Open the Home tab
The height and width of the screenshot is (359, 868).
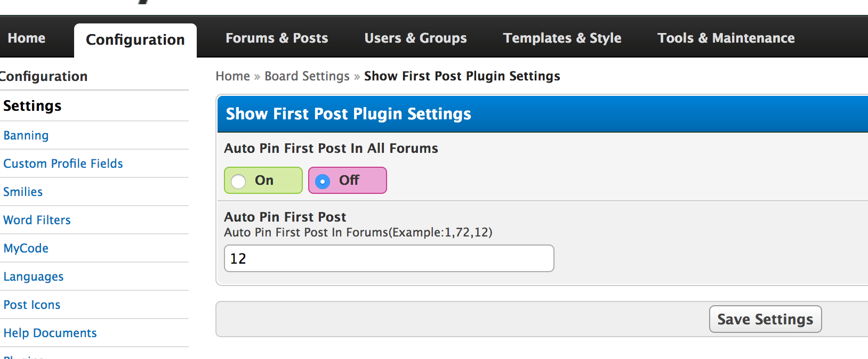pyautogui.click(x=27, y=38)
